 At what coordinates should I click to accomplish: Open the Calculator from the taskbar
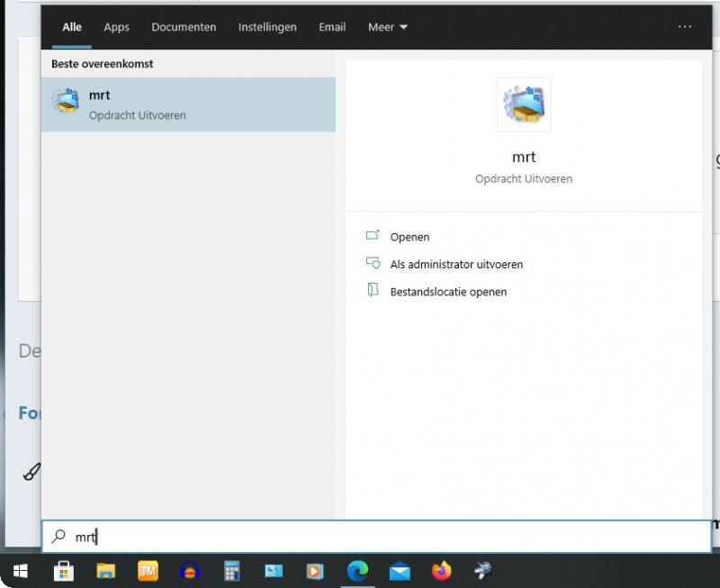(232, 571)
